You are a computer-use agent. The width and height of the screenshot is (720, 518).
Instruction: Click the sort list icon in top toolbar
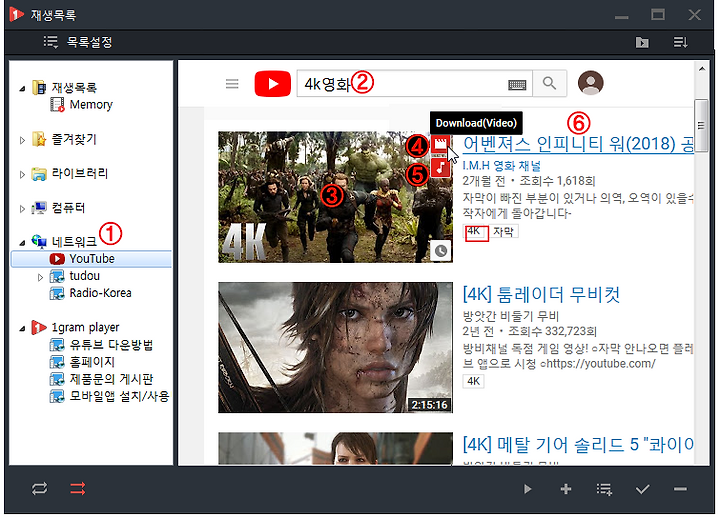click(x=680, y=43)
